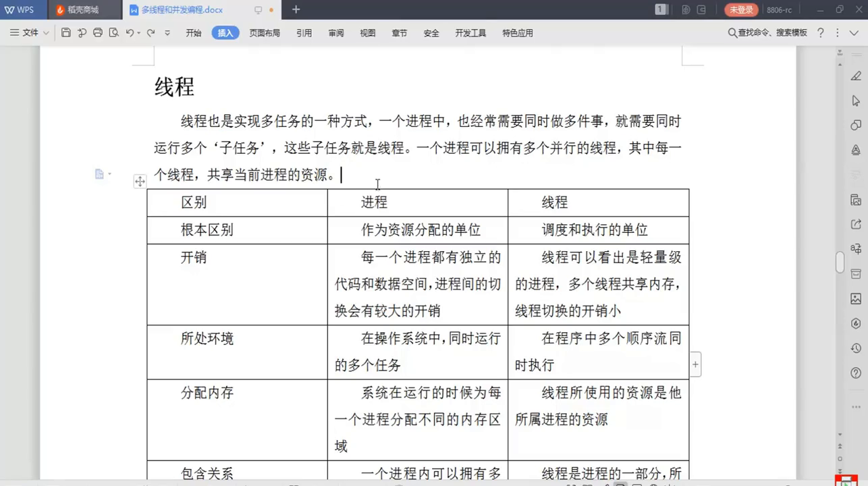Open more sidebar tools ellipsis

coord(856,407)
